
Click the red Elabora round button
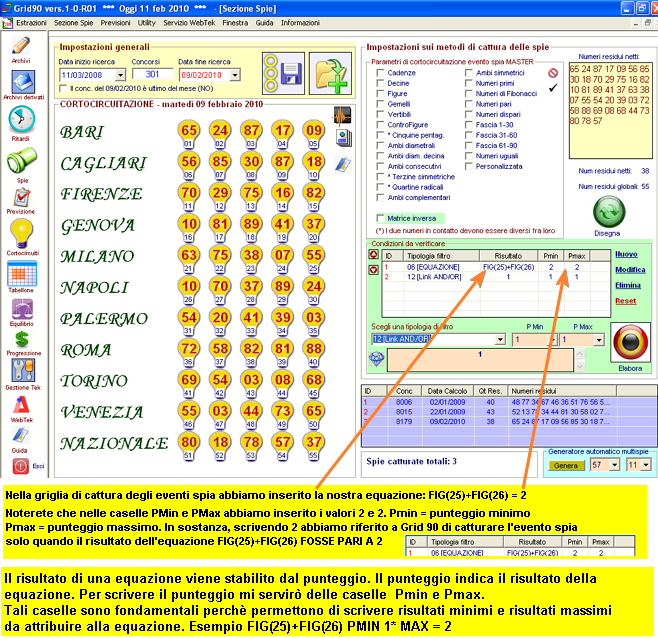(631, 342)
